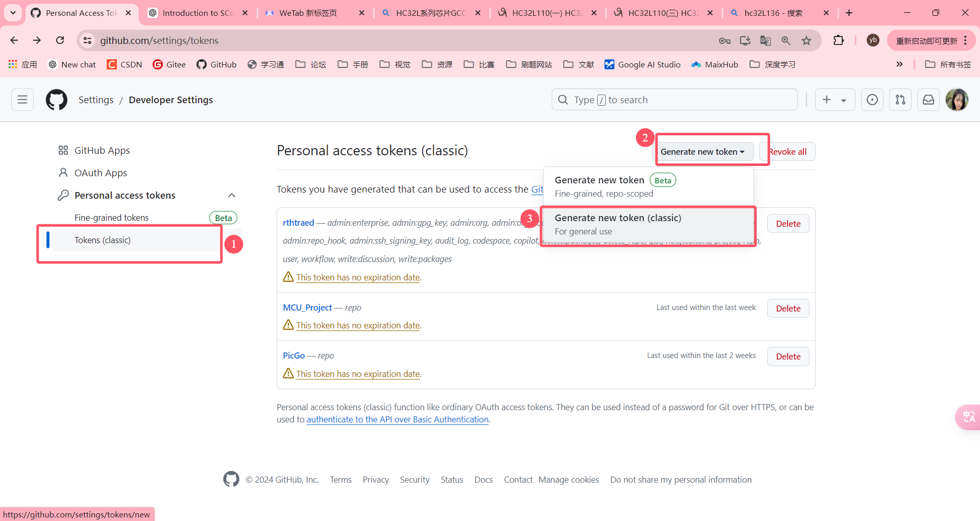Open the CSDN bookmark
Image resolution: width=980 pixels, height=521 pixels.
coord(125,64)
